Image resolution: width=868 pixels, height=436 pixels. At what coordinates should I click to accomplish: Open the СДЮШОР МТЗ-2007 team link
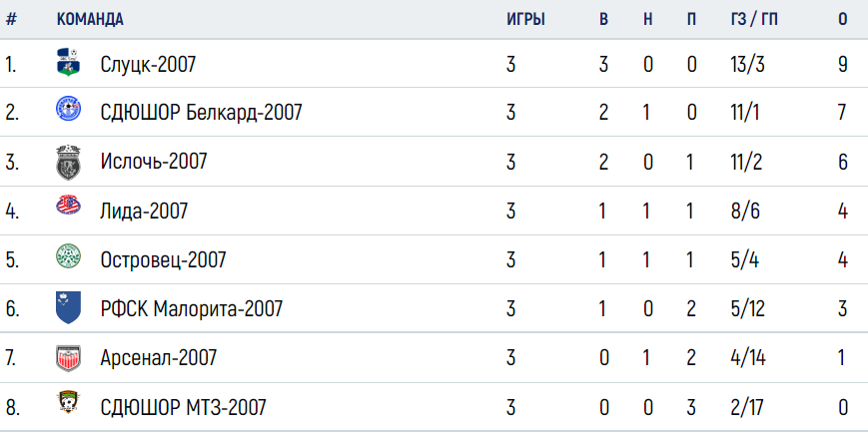tap(183, 407)
